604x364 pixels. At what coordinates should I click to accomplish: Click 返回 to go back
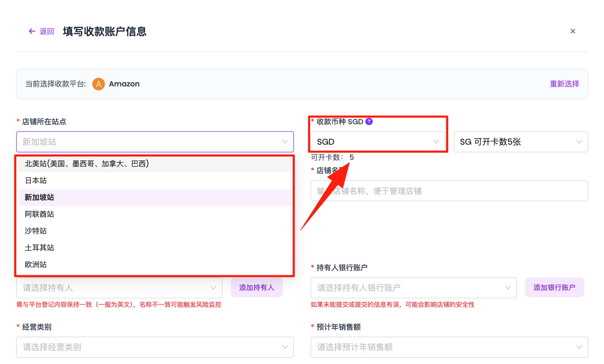[47, 32]
